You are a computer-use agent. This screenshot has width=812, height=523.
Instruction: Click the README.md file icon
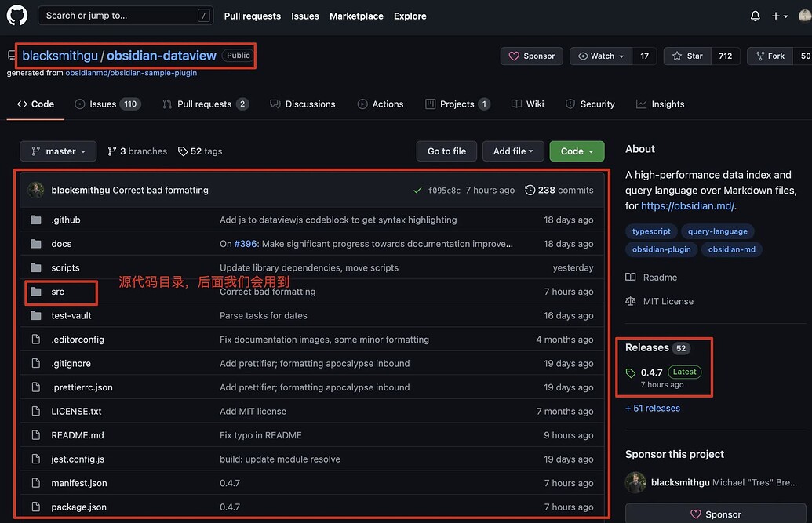click(35, 435)
